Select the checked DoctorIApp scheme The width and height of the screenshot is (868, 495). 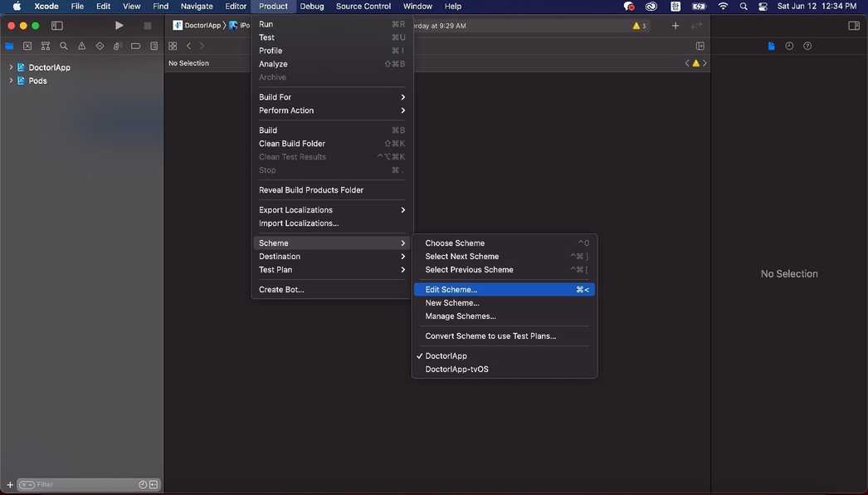click(x=505, y=356)
